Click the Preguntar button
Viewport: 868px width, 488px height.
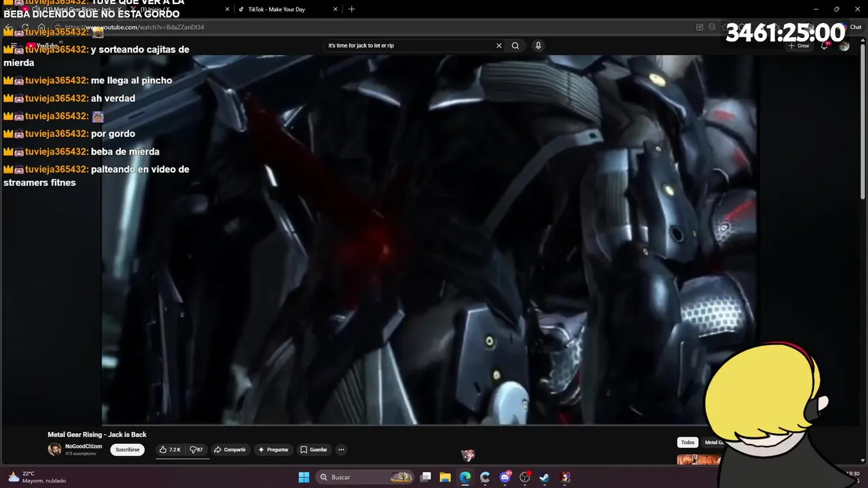click(x=274, y=449)
